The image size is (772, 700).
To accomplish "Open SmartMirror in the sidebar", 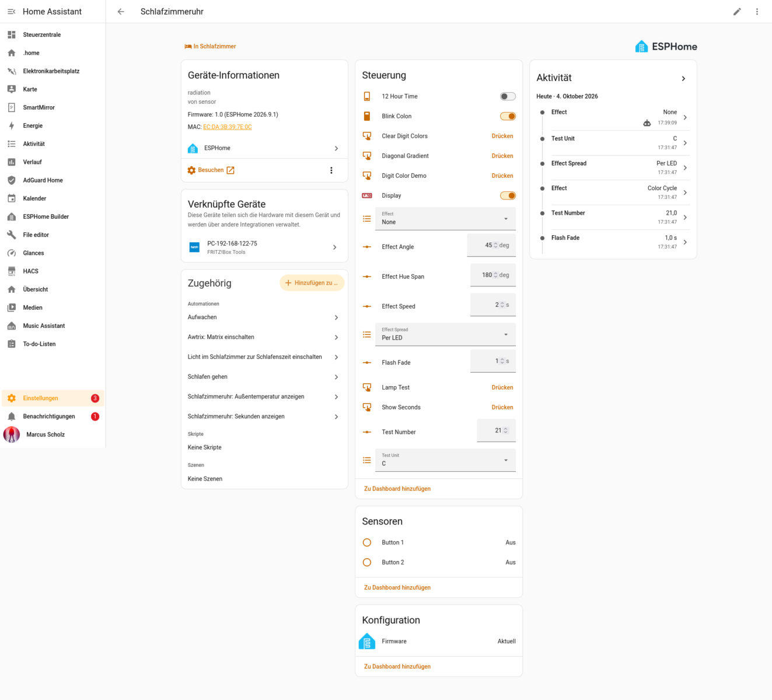I will [x=53, y=107].
